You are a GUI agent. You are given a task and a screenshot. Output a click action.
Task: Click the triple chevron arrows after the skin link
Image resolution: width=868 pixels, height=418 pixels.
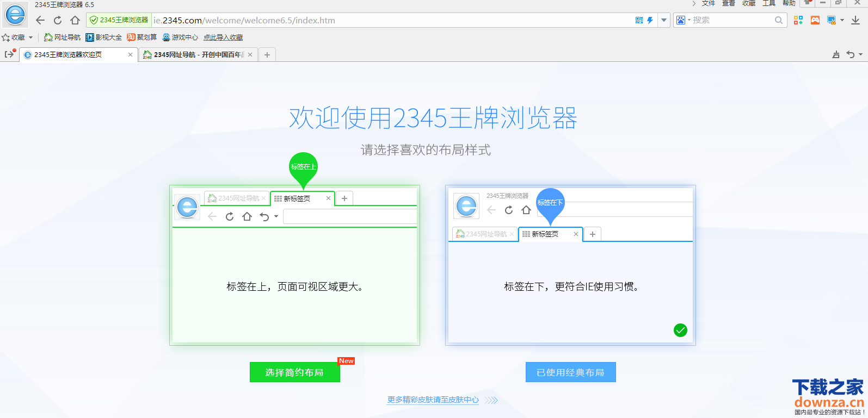(491, 400)
